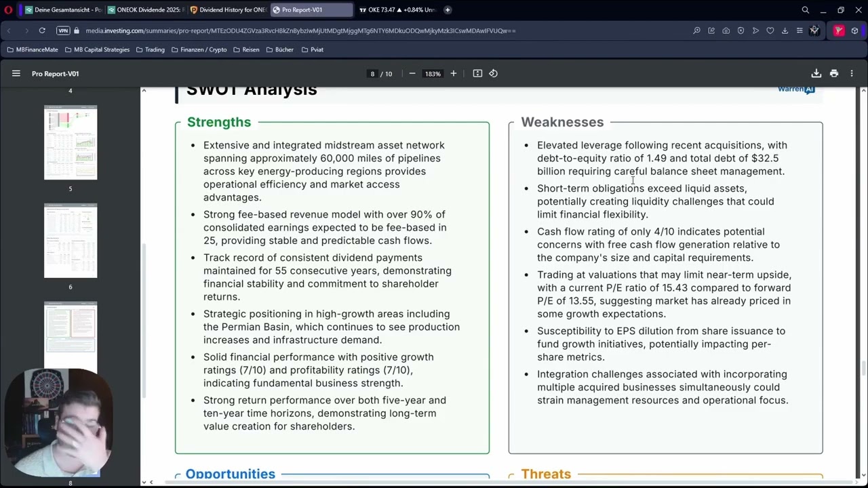Viewport: 868px width, 488px height.
Task: Click the document vertical scrollbar
Action: 863,369
